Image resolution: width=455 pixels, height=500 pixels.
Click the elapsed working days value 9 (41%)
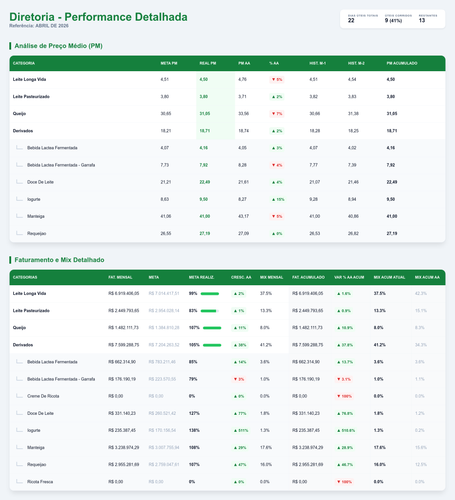tap(393, 21)
